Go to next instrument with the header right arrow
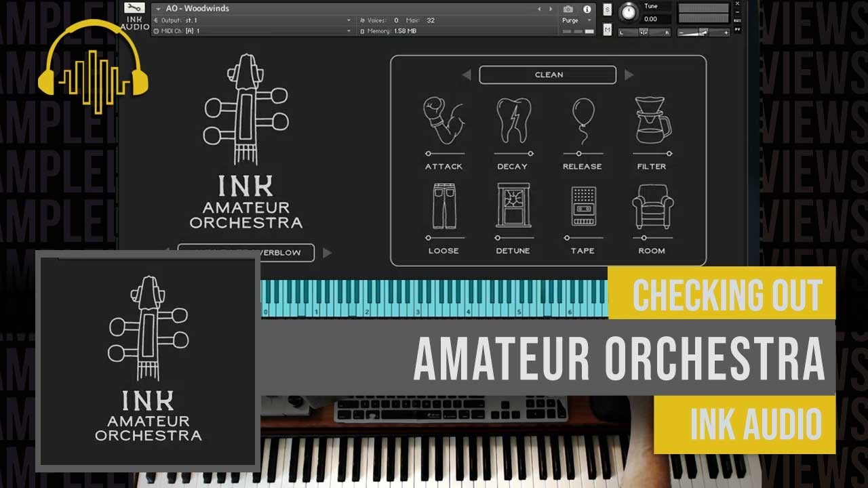 click(x=551, y=9)
